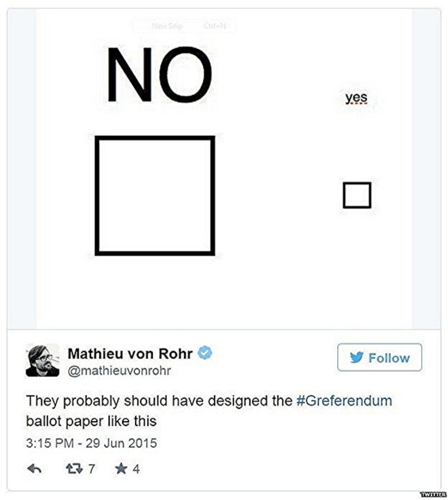The width and height of the screenshot is (448, 500).
Task: Favorite the tweet with the star icon
Action: (120, 469)
